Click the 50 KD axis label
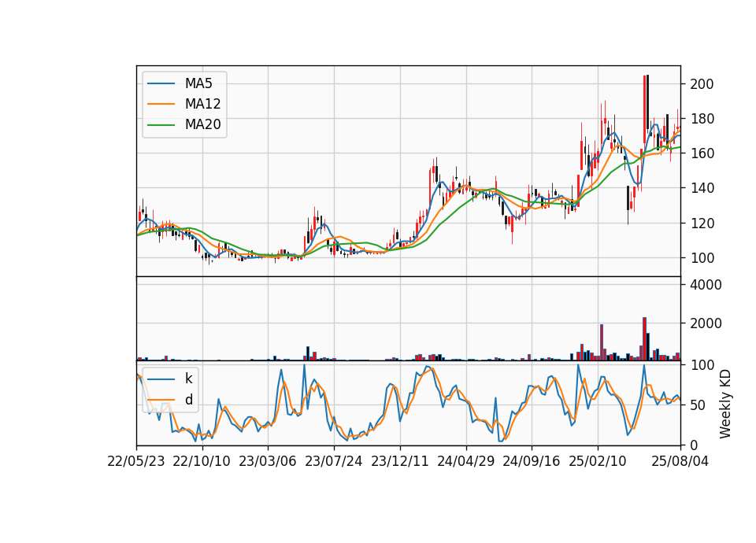This screenshot has height=543, width=756. click(x=698, y=405)
